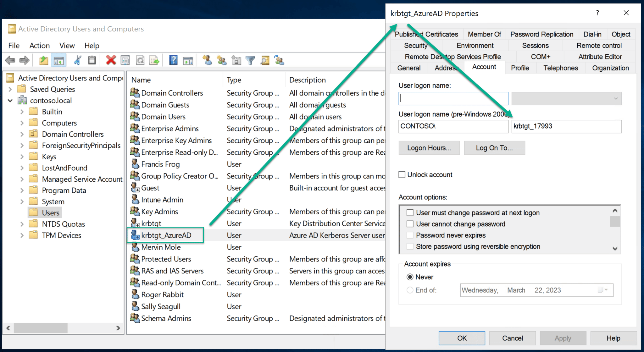Type in the User logon name field
The image size is (644, 352).
pyautogui.click(x=453, y=98)
